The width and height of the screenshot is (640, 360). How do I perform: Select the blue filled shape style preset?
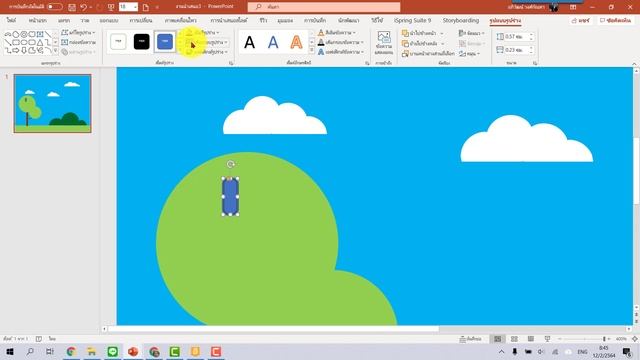pos(165,41)
